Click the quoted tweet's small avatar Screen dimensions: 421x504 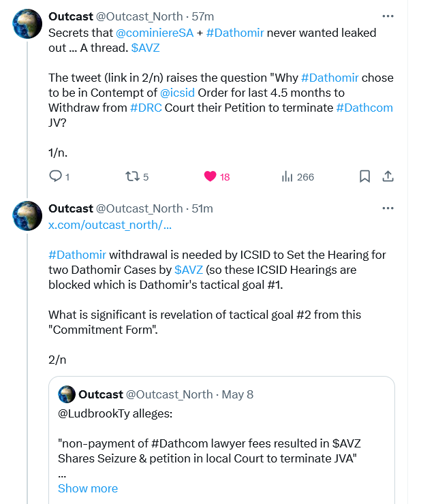coord(67,394)
